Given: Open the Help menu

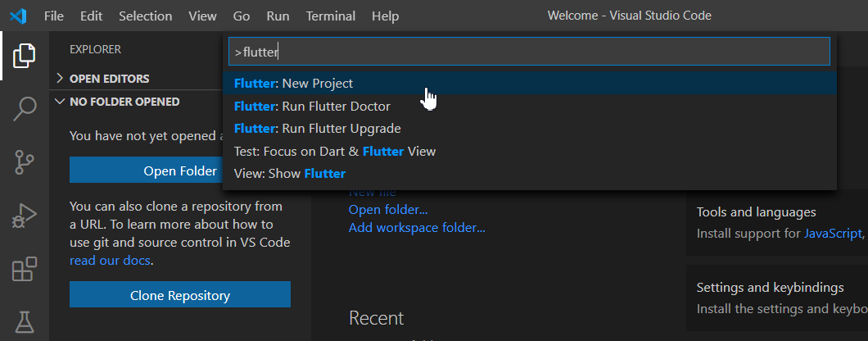Looking at the screenshot, I should click(x=386, y=16).
